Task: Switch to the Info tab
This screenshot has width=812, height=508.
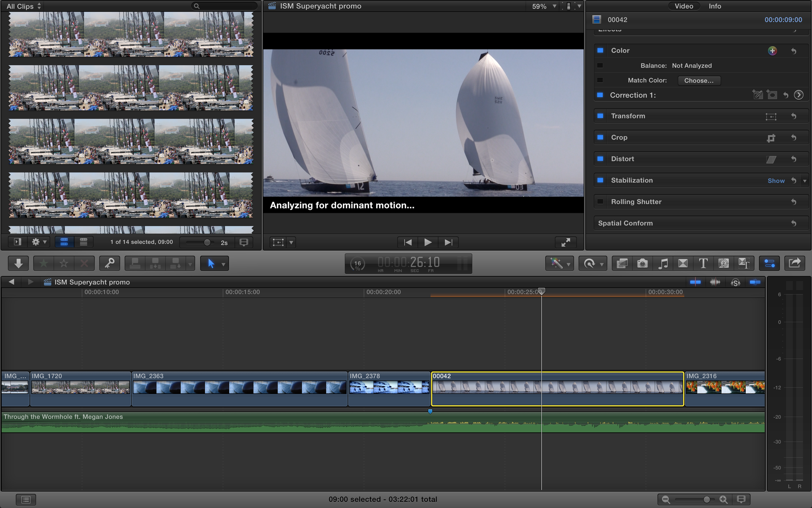Action: [x=714, y=6]
